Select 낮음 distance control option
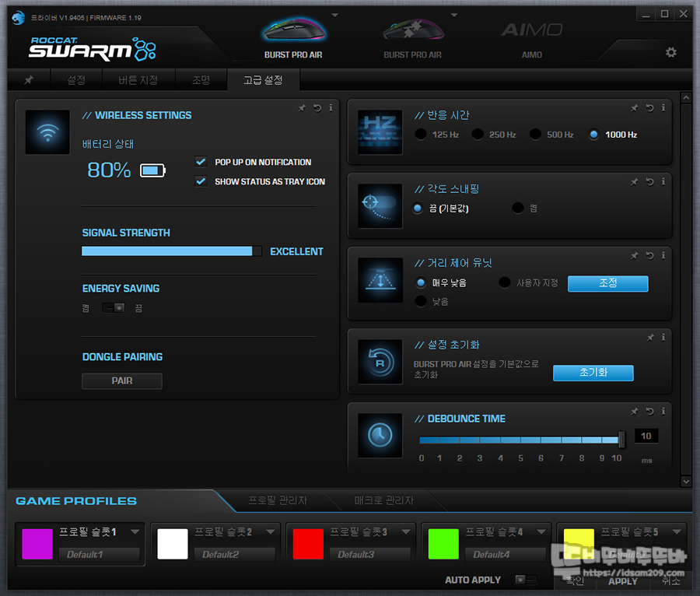The height and width of the screenshot is (596, 700). 421,301
